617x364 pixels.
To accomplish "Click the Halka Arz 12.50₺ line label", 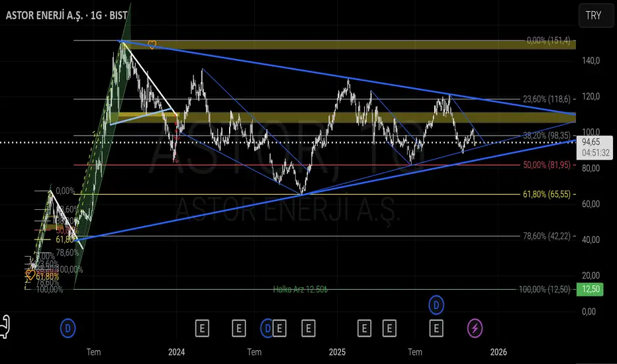I will [x=301, y=289].
